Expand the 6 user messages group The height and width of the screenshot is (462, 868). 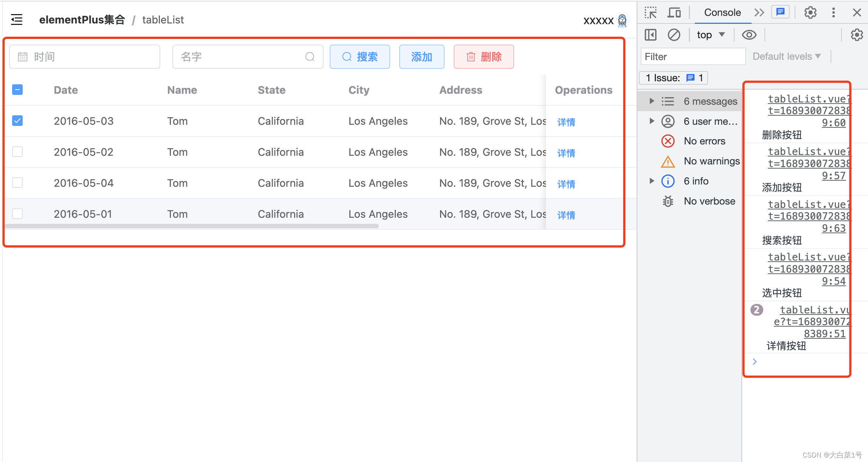pos(652,121)
